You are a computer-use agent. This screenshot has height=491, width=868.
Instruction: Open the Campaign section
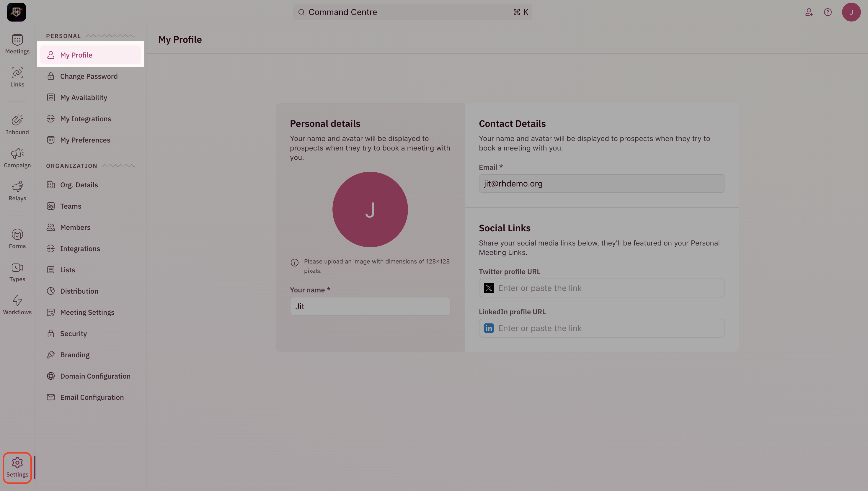click(x=17, y=158)
